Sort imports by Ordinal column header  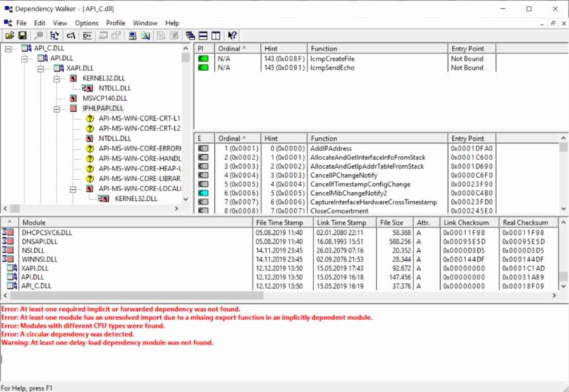[x=237, y=49]
